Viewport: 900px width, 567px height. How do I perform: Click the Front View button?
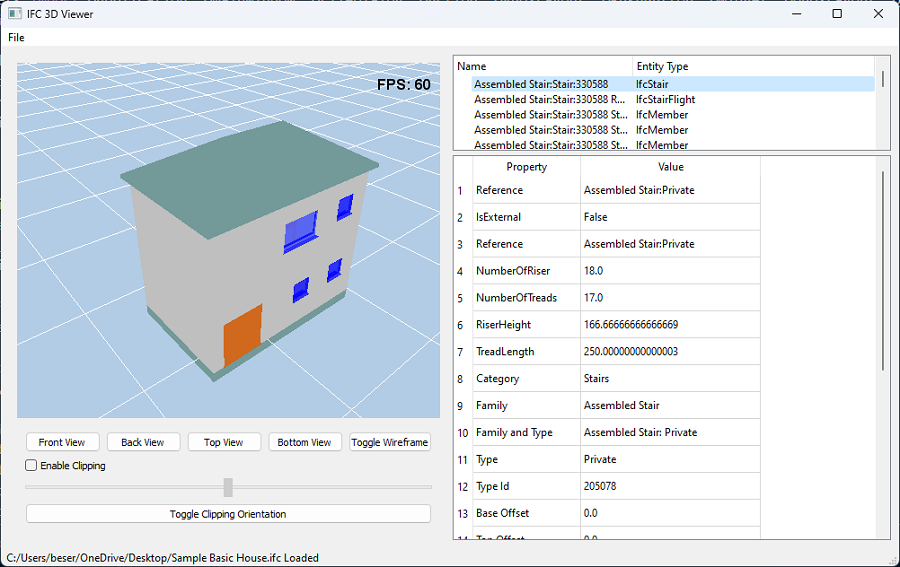point(62,442)
